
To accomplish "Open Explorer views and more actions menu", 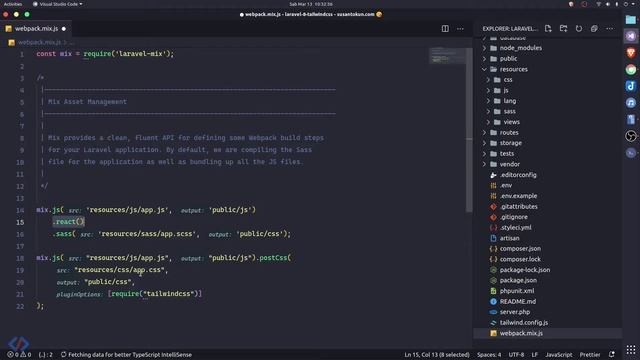I will (609, 29).
